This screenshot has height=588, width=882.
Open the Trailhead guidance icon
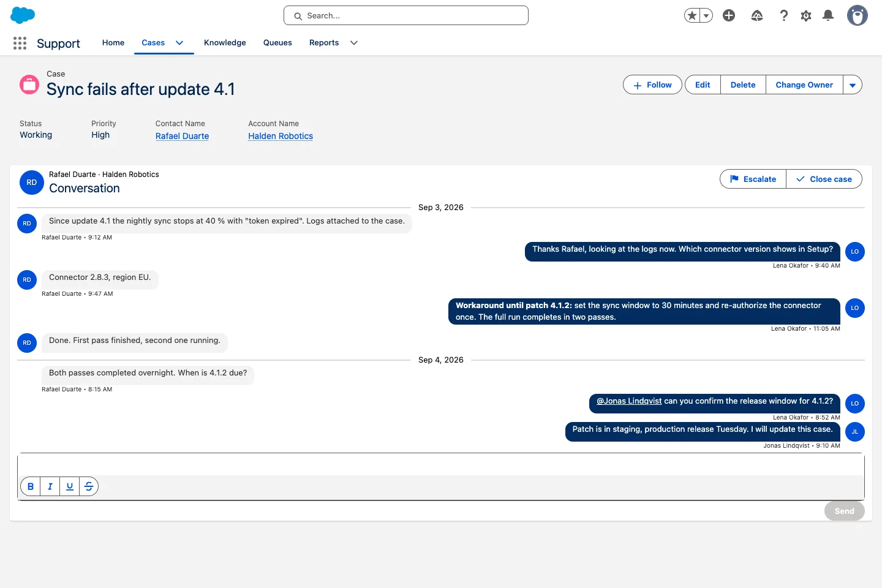[757, 15]
